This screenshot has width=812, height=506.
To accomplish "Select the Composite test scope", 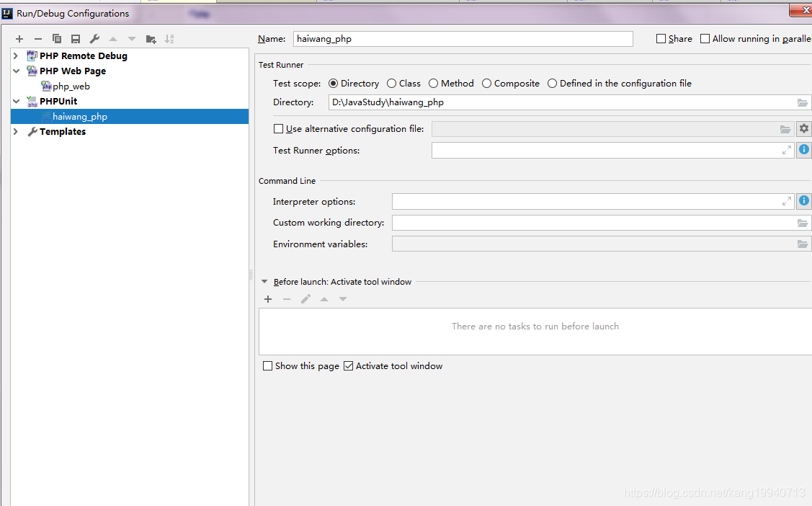I will pyautogui.click(x=510, y=84).
